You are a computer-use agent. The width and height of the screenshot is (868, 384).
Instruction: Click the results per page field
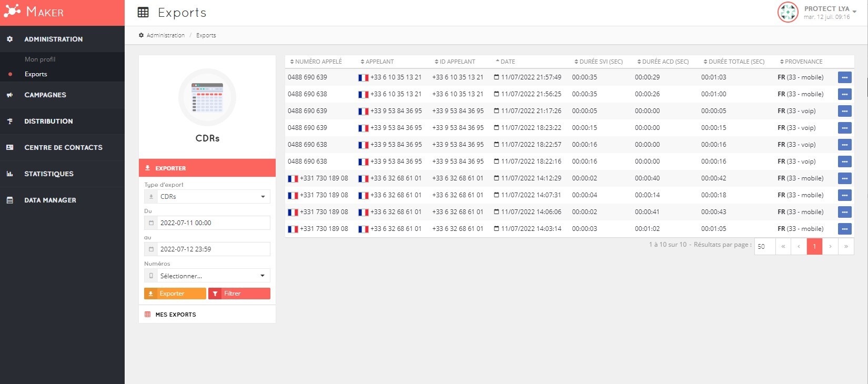tap(765, 246)
